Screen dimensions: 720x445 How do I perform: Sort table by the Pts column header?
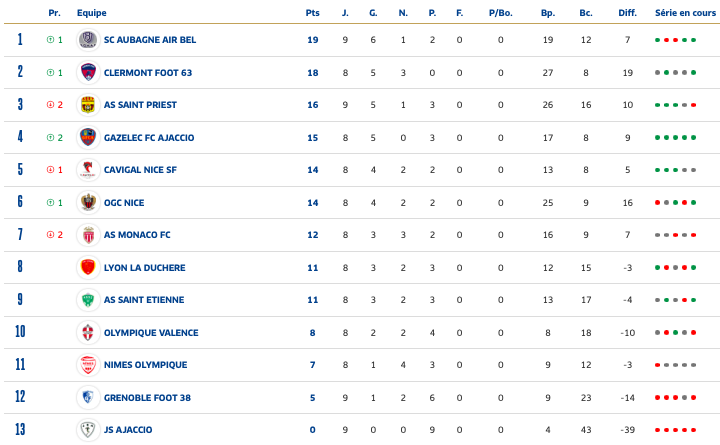(x=312, y=13)
